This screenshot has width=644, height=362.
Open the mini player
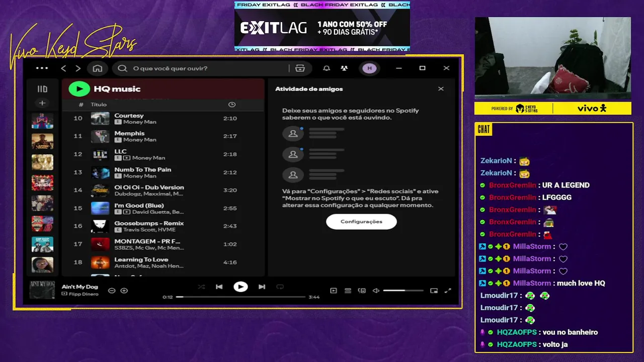[434, 291]
